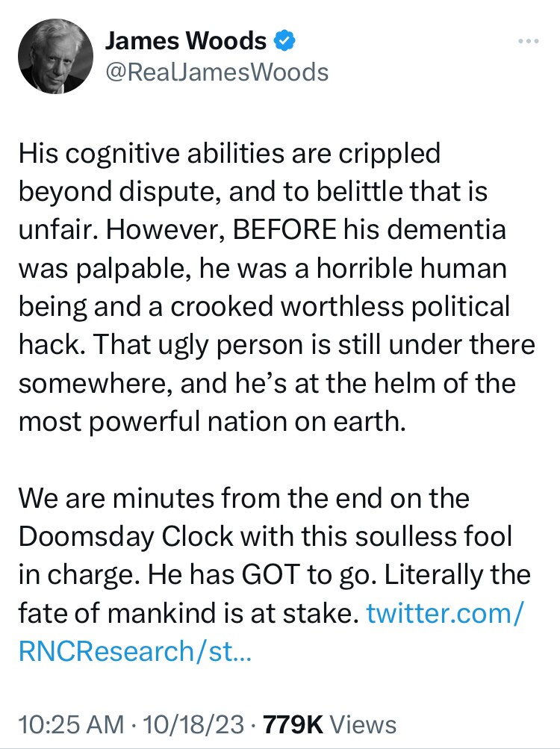The image size is (560, 749).
Task: Click the Views label beside 779K
Action: [x=364, y=724]
